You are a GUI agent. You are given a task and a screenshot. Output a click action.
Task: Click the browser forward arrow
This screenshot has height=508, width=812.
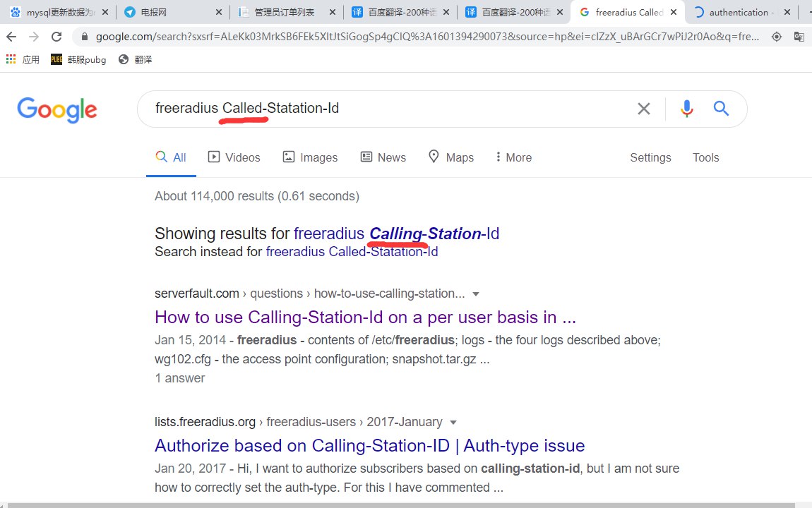coord(34,36)
